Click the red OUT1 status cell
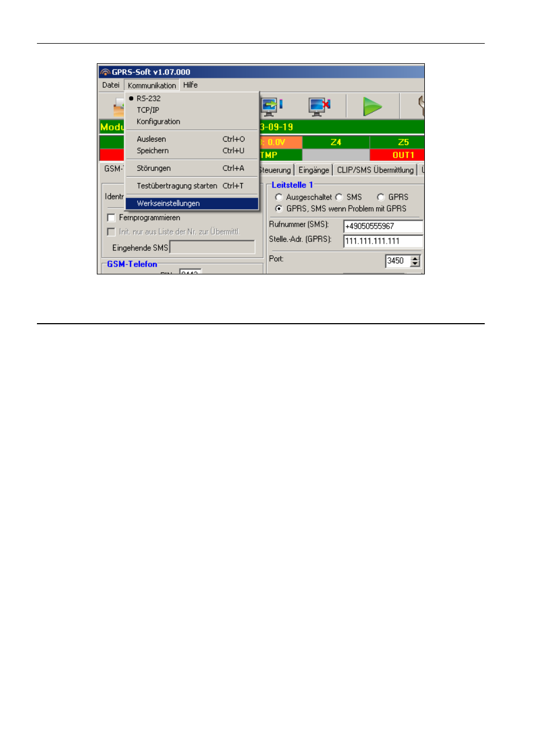534x756 pixels. (x=397, y=155)
